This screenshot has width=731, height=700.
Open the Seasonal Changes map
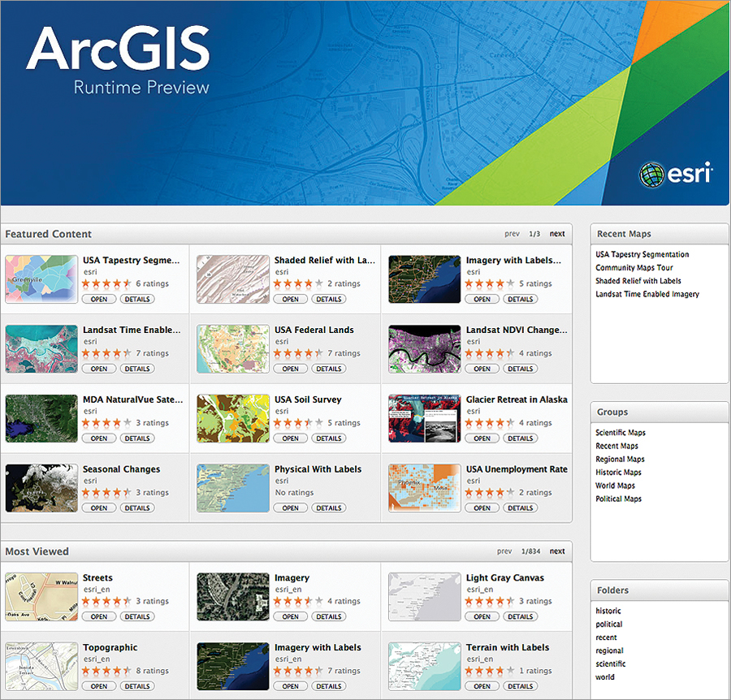(99, 508)
